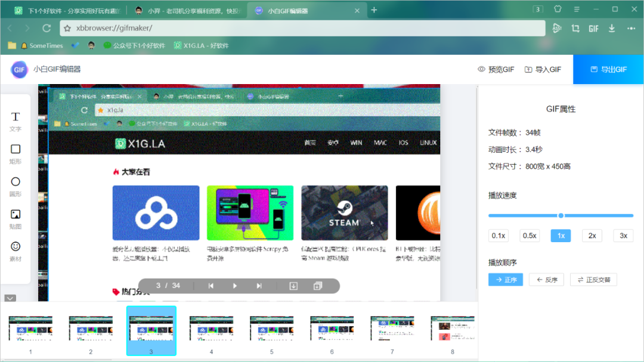Set playback speed to 1x

tap(561, 236)
